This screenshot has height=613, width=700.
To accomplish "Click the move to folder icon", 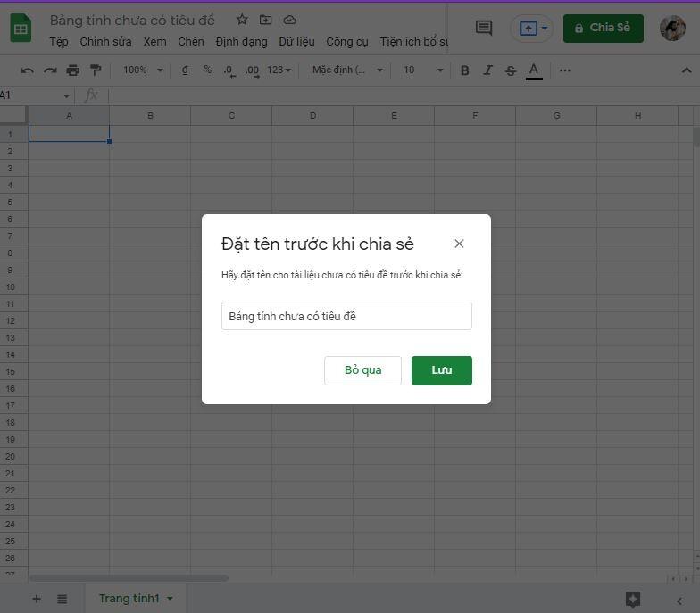I will tap(266, 20).
